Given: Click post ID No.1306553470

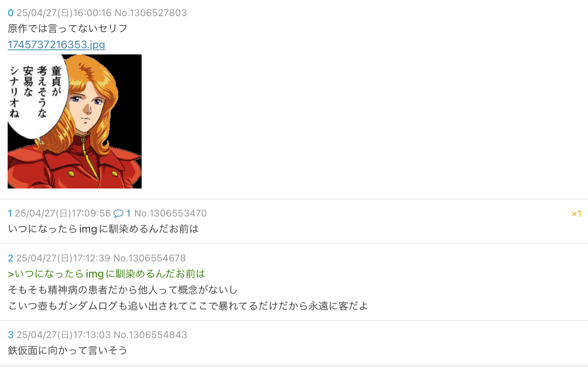Looking at the screenshot, I should 170,213.
